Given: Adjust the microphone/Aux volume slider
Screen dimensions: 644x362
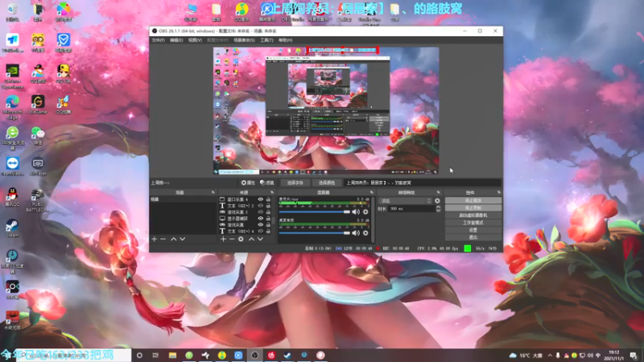Looking at the screenshot, I should click(314, 212).
